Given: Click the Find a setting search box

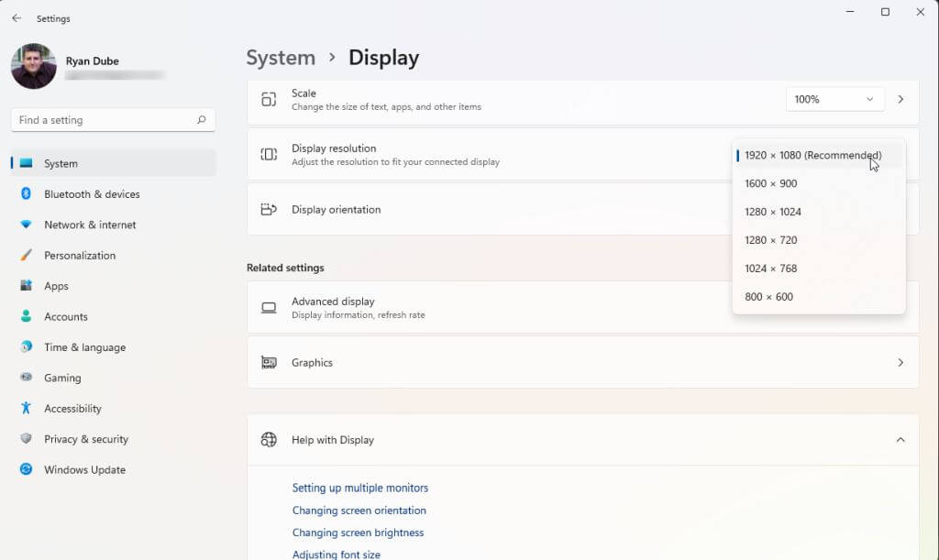Looking at the screenshot, I should 105,120.
